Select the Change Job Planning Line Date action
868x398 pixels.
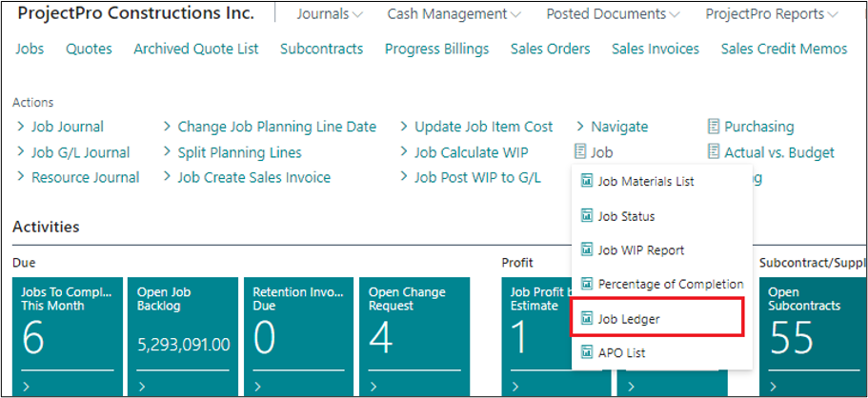coord(276,127)
